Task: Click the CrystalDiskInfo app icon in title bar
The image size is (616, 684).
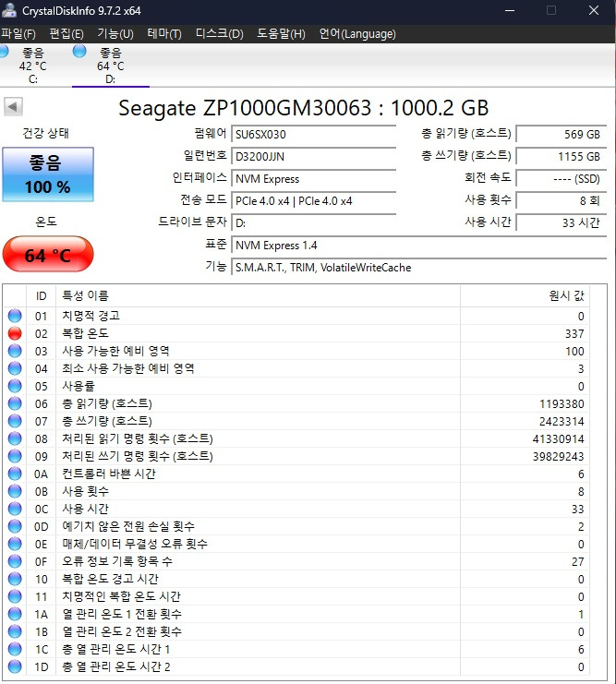Action: click(9, 10)
